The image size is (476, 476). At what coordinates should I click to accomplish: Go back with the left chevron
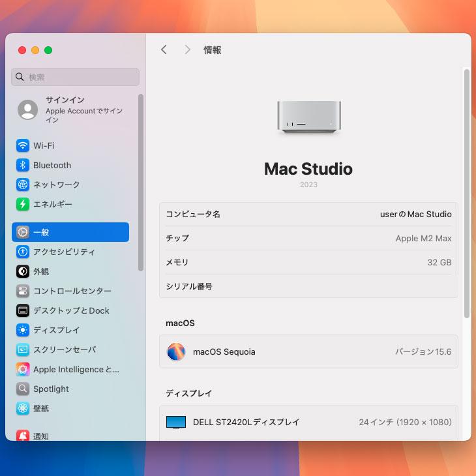click(x=164, y=50)
